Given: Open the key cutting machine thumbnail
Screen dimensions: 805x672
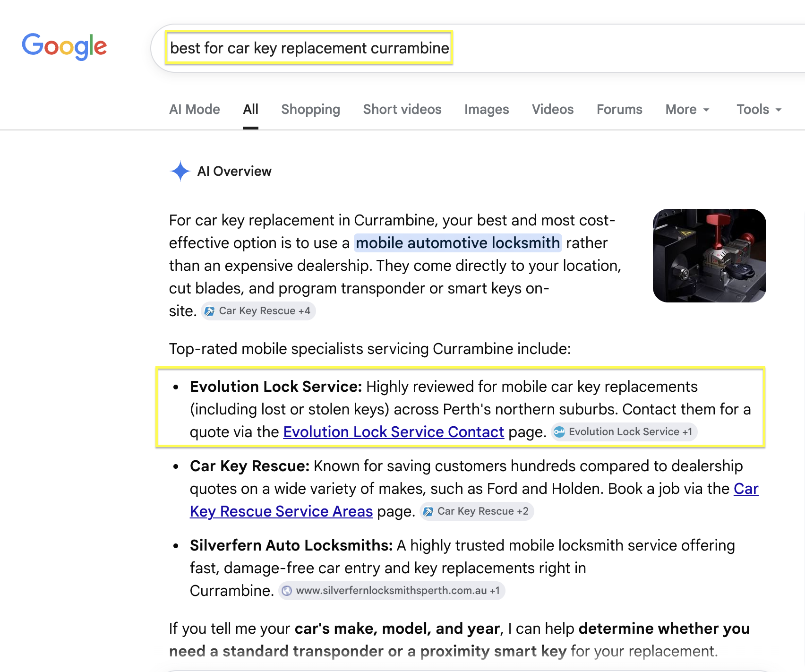Looking at the screenshot, I should [x=709, y=256].
